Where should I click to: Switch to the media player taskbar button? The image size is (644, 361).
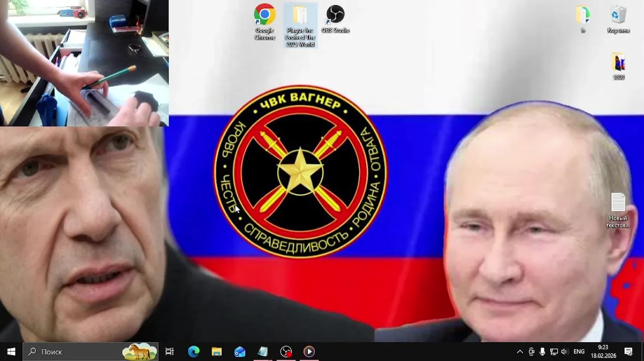309,351
